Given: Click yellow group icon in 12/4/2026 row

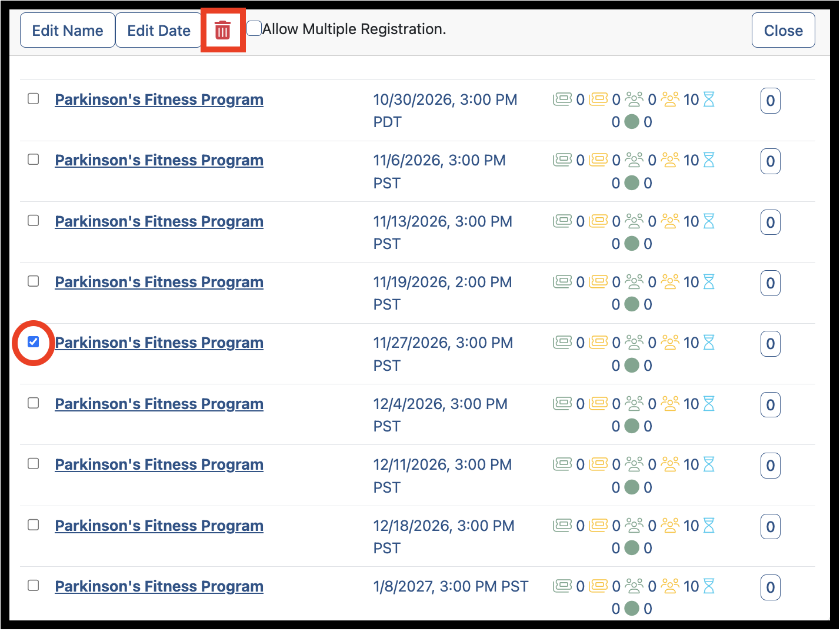Looking at the screenshot, I should point(670,404).
